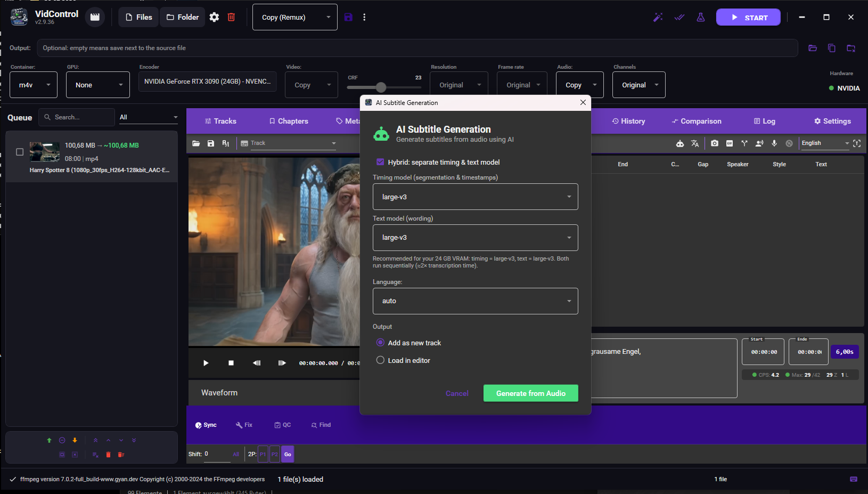Viewport: 868px width, 494px height.
Task: Open the Timing model large-v3 dropdown
Action: point(476,197)
